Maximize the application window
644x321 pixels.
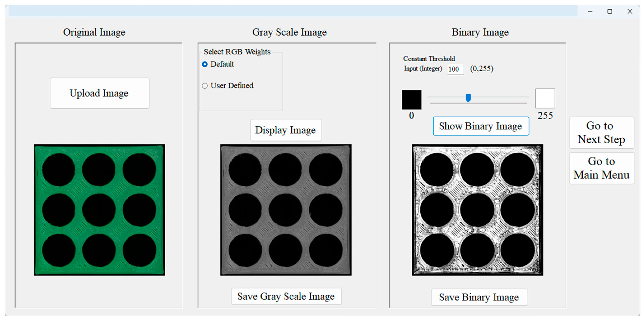click(610, 12)
